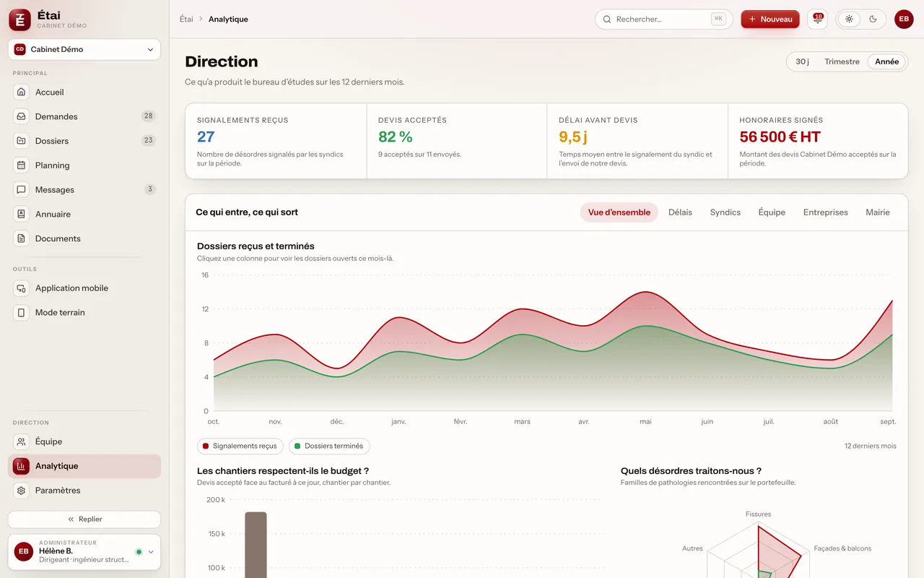This screenshot has height=578, width=924.
Task: Open the Planning calendar icon
Action: [21, 165]
